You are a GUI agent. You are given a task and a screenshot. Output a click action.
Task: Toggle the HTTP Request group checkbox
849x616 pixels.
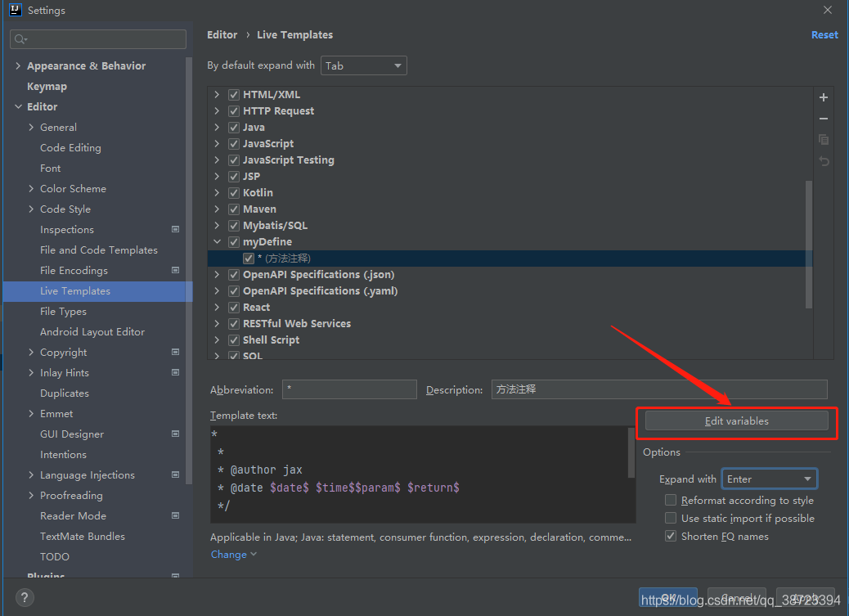pyautogui.click(x=234, y=110)
